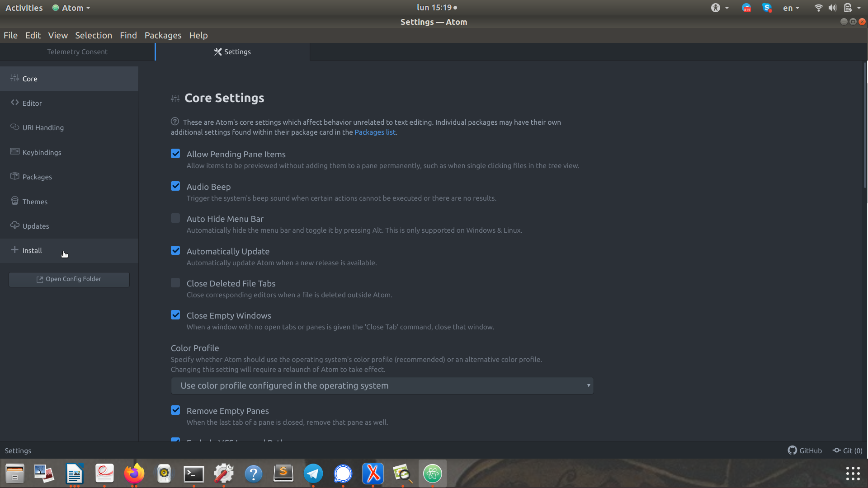Select the Settings tab
Viewport: 868px width, 488px height.
[x=232, y=52]
